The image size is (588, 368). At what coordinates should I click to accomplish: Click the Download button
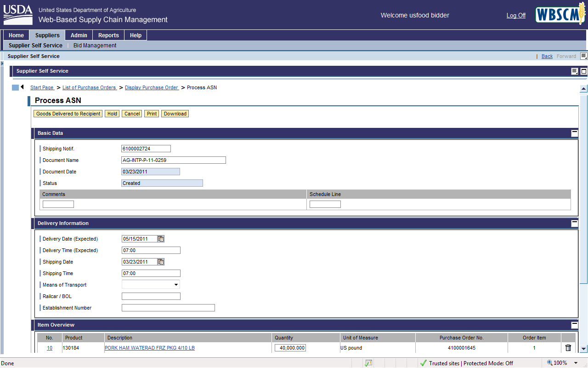[175, 114]
